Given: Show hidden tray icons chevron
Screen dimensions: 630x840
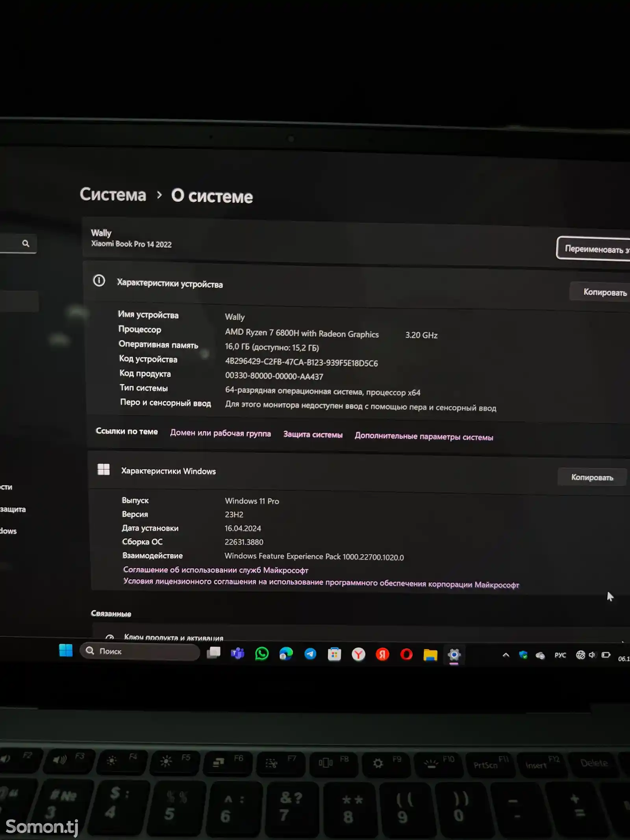Looking at the screenshot, I should [x=506, y=655].
